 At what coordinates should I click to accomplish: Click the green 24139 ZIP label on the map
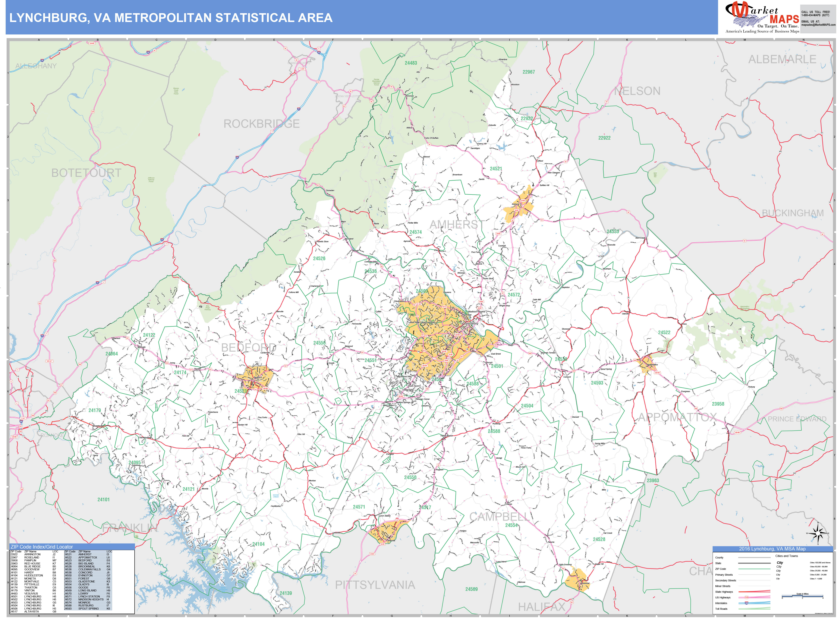(285, 593)
